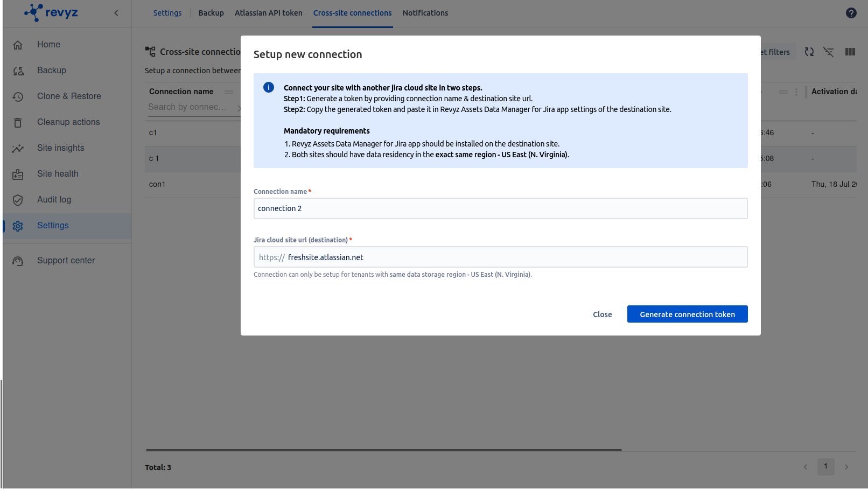Click the Connection name input field
Image resolution: width=868 pixels, height=489 pixels.
(500, 208)
